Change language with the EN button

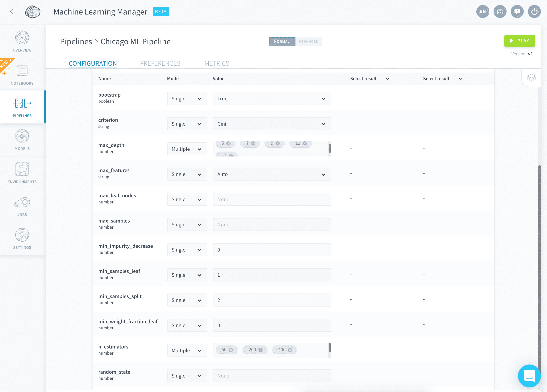483,11
